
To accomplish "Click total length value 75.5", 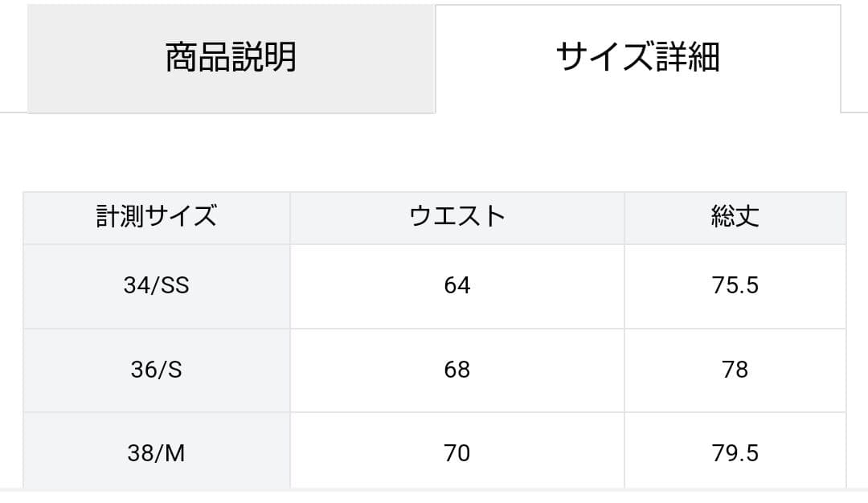I will tap(735, 285).
